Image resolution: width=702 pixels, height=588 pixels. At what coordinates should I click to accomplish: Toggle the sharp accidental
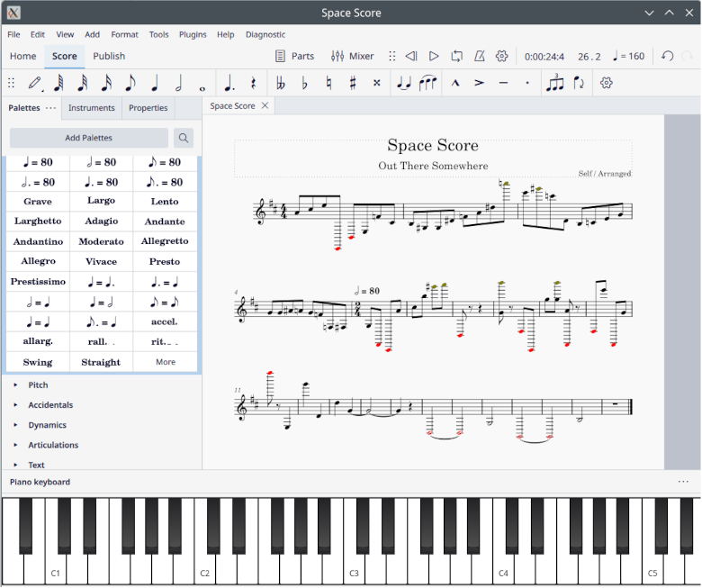point(353,83)
